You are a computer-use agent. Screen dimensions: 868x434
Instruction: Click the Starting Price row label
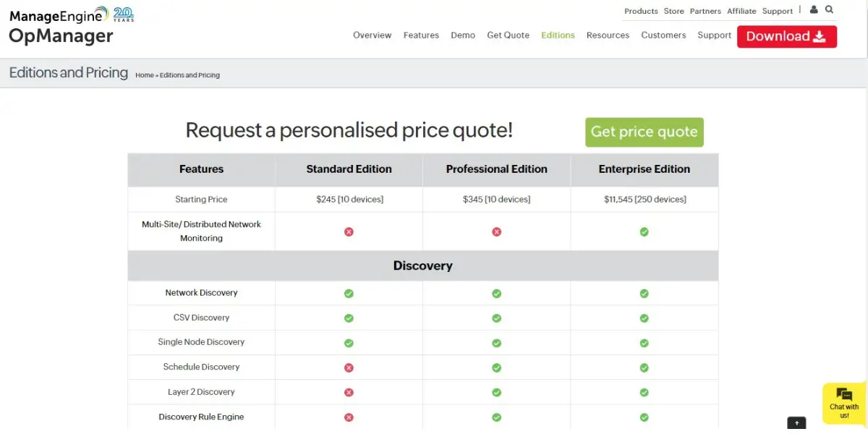(201, 200)
